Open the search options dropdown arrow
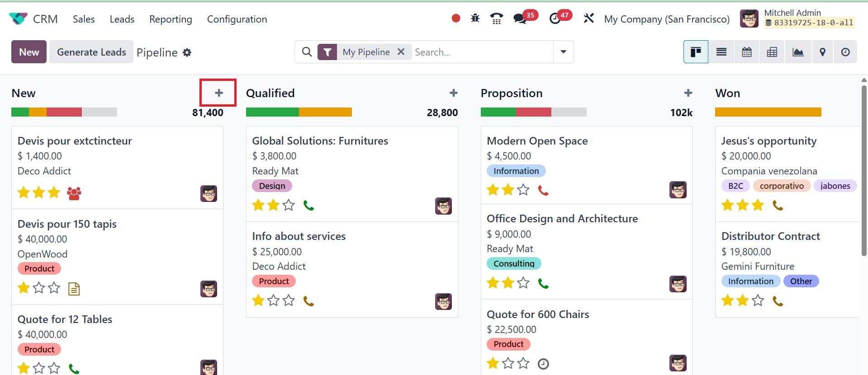Image resolution: width=868 pixels, height=375 pixels. pos(563,52)
